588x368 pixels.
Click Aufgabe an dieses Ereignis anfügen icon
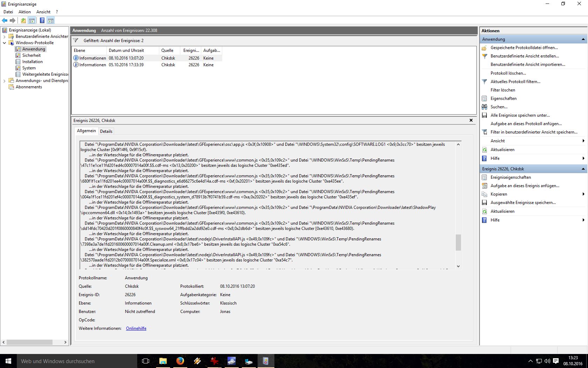point(484,186)
